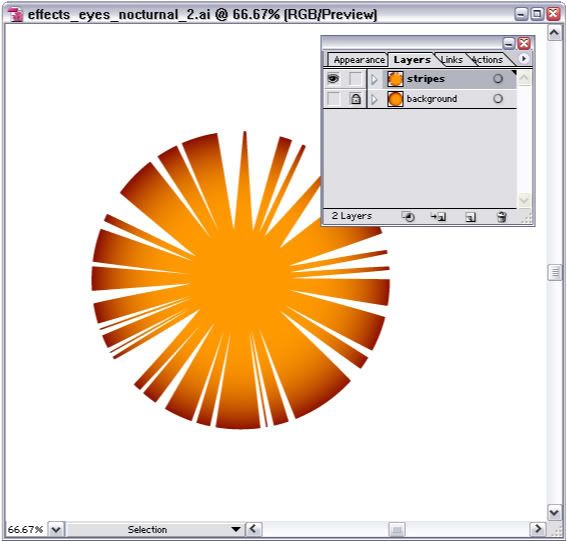This screenshot has height=541, width=567.
Task: Open the Selection status popup arrow
Action: (x=236, y=529)
